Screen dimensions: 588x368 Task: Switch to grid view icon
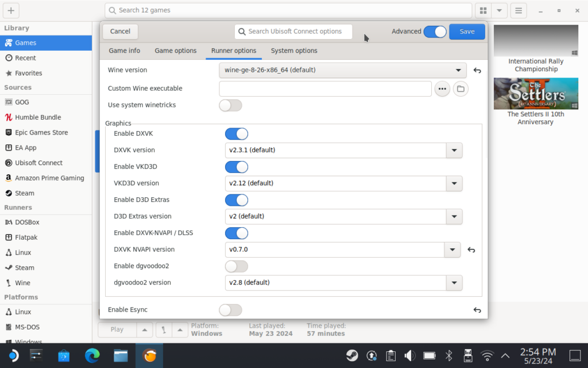[x=483, y=10]
